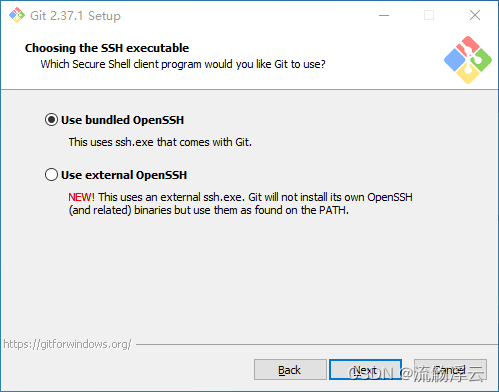
Task: Close the Git 2.37.1 Setup window
Action: (475, 15)
